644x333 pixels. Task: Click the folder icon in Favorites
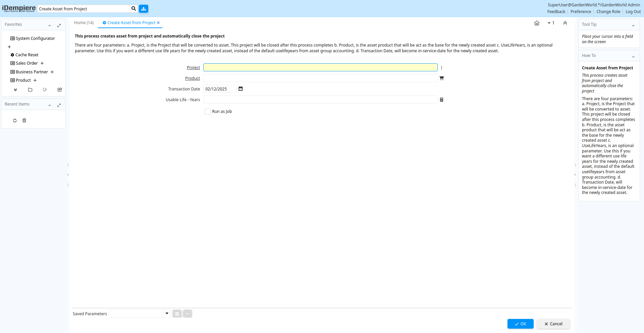[x=30, y=90]
